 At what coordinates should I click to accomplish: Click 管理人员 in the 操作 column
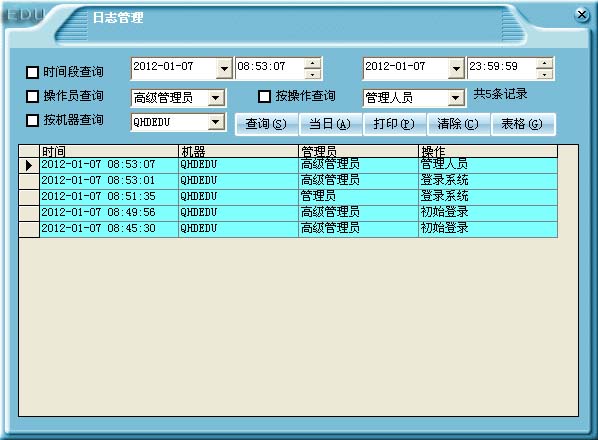pyautogui.click(x=444, y=164)
